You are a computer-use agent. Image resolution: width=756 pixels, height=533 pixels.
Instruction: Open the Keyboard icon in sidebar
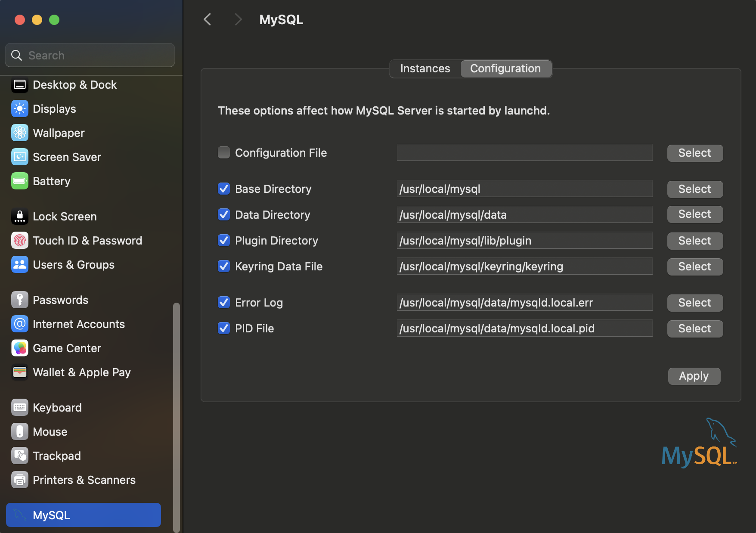(20, 408)
